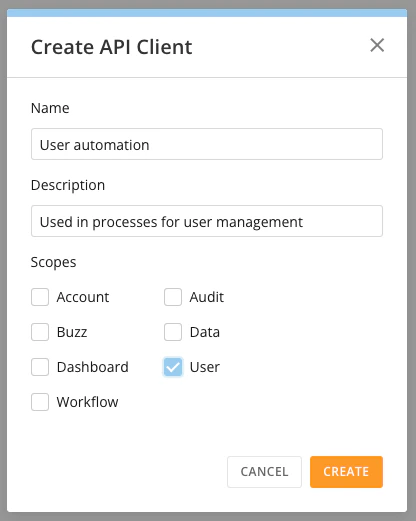Click the Name input field
This screenshot has width=416, height=521.
click(207, 144)
